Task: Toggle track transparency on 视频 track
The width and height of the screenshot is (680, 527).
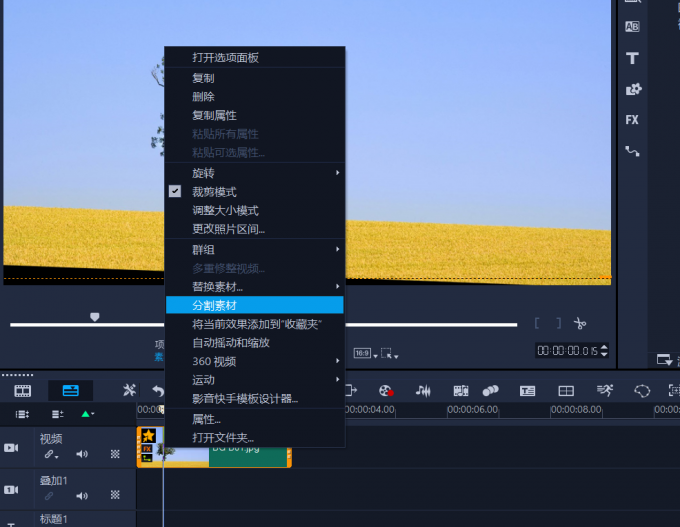Action: (115, 454)
